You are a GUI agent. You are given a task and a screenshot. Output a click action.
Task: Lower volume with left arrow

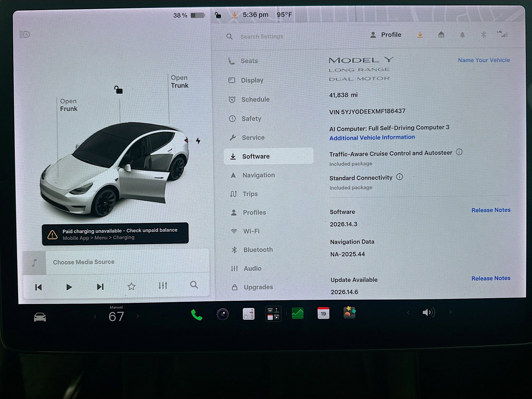click(x=408, y=313)
